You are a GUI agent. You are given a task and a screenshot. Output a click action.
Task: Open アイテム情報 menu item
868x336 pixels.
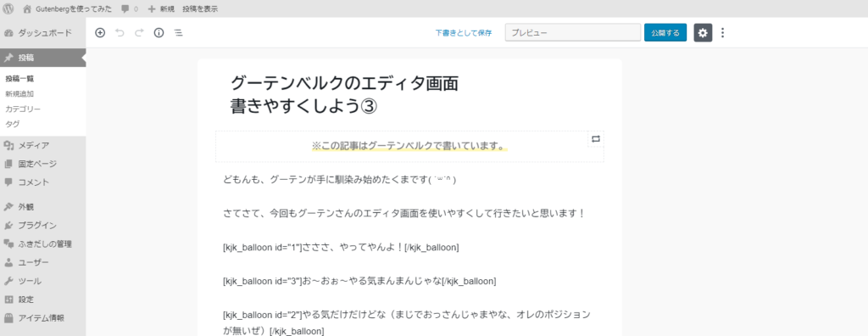tap(42, 317)
